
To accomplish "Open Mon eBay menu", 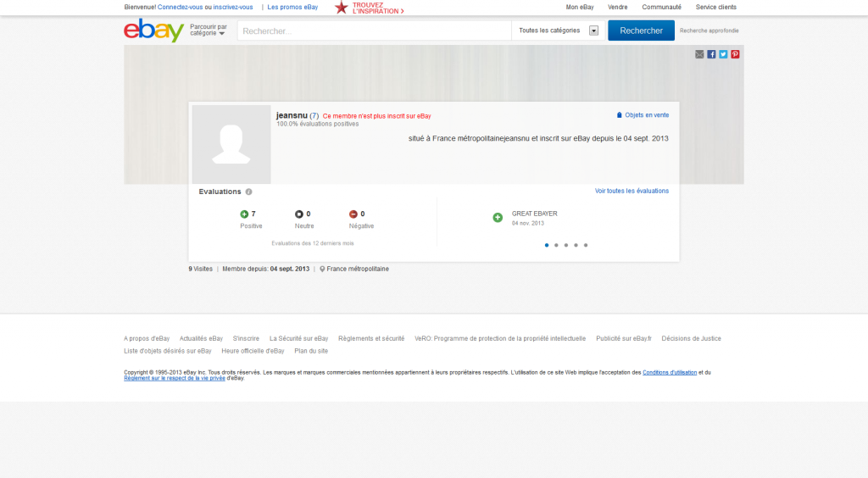I will click(580, 7).
